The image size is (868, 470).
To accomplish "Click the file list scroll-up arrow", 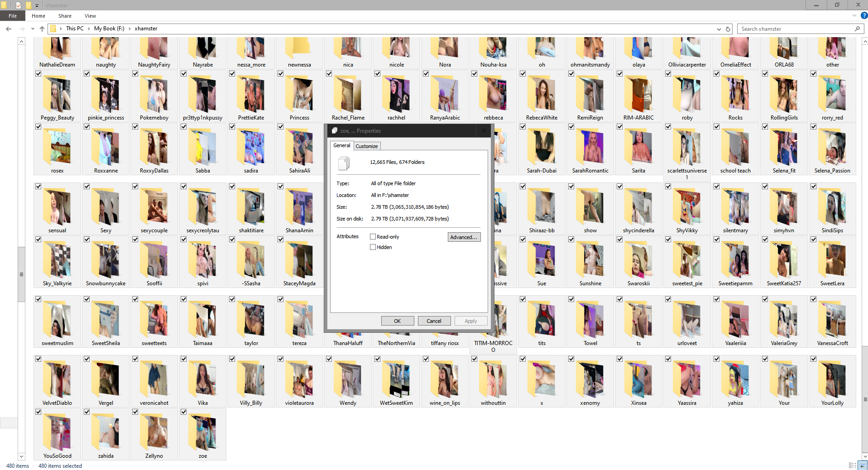I will click(864, 41).
